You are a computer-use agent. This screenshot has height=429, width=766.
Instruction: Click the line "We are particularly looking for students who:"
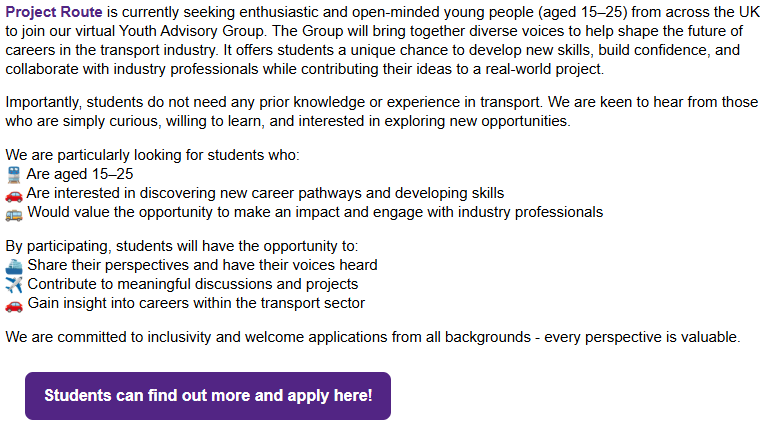[152, 155]
